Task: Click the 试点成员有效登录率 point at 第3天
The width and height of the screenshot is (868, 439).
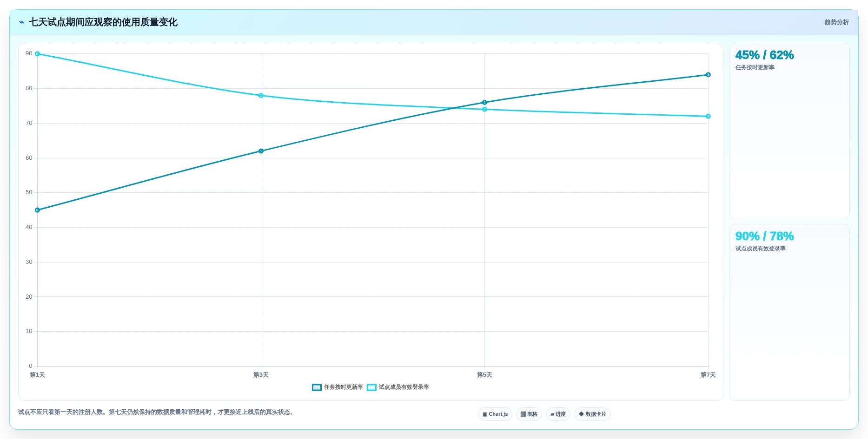Action: 261,96
